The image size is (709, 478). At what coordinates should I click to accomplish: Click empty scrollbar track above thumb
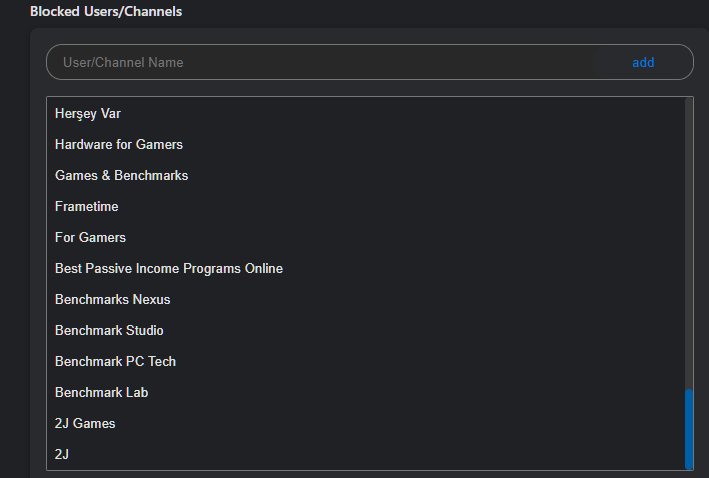pos(689,243)
